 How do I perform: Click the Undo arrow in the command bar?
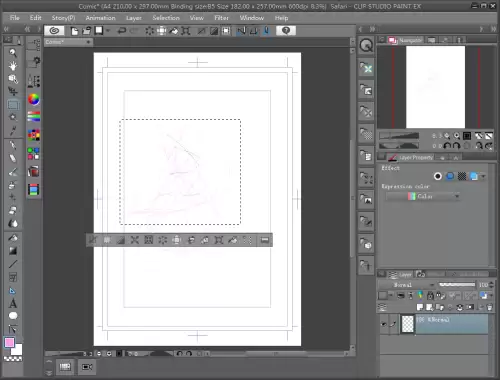122,31
